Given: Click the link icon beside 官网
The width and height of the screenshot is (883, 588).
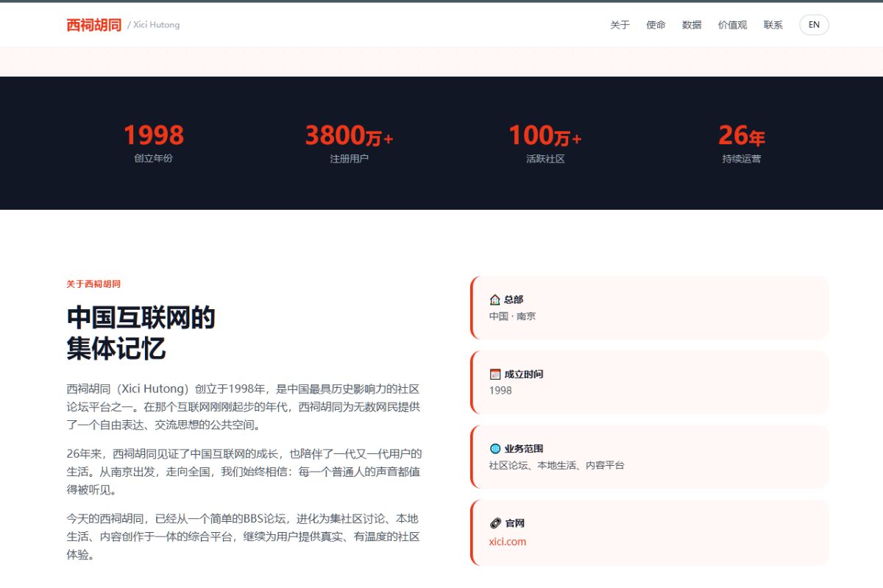Looking at the screenshot, I should 494,523.
